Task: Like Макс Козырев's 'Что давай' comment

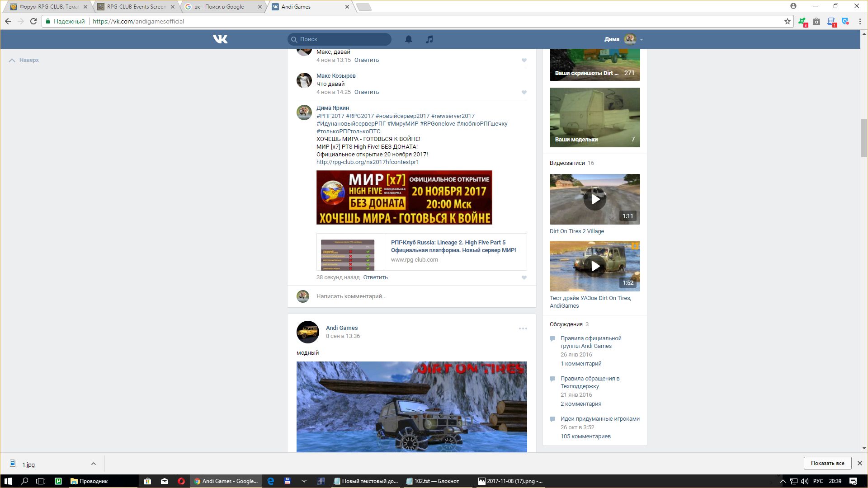Action: pos(524,93)
